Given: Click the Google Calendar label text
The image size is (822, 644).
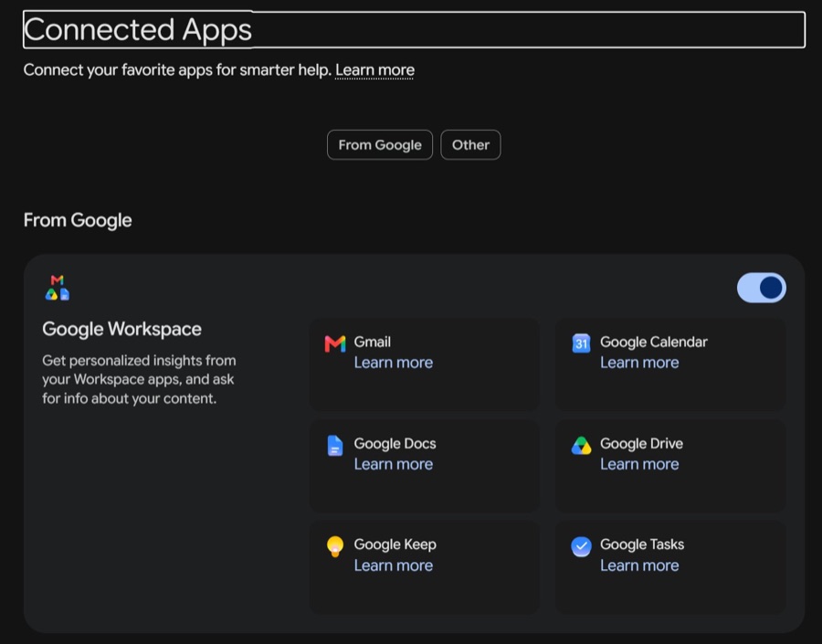Looking at the screenshot, I should click(x=654, y=342).
